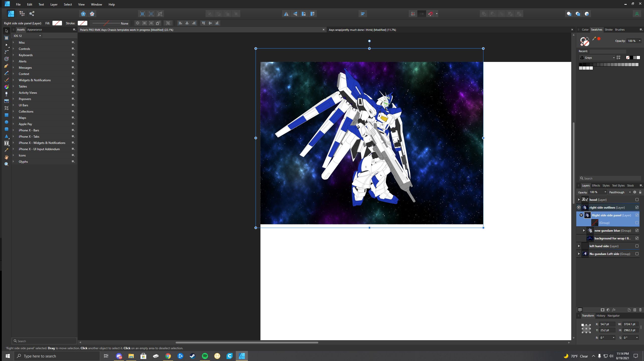Image resolution: width=644 pixels, height=361 pixels.
Task: Click the Delete Layer trash icon
Action: point(640,310)
